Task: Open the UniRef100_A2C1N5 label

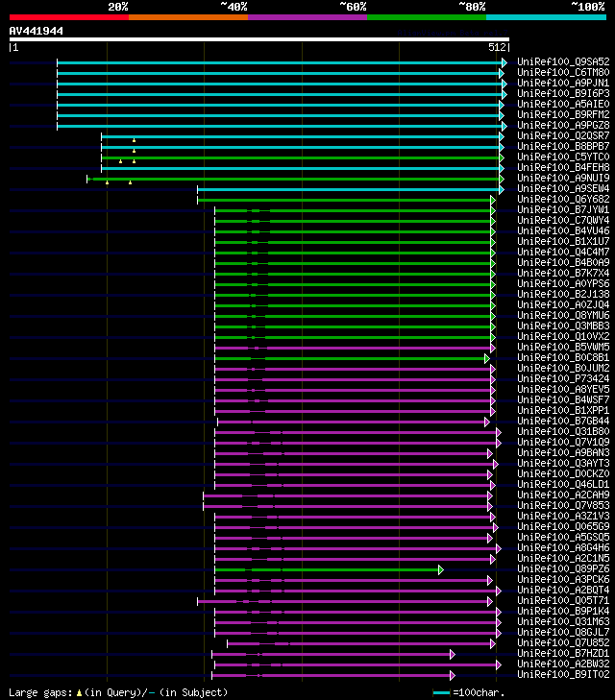Action: point(563,559)
